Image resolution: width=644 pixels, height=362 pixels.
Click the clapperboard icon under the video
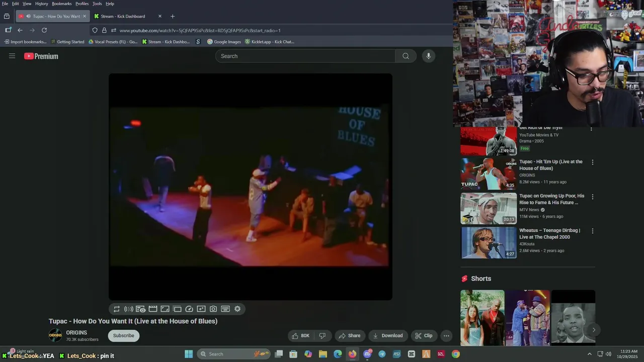coord(153,309)
